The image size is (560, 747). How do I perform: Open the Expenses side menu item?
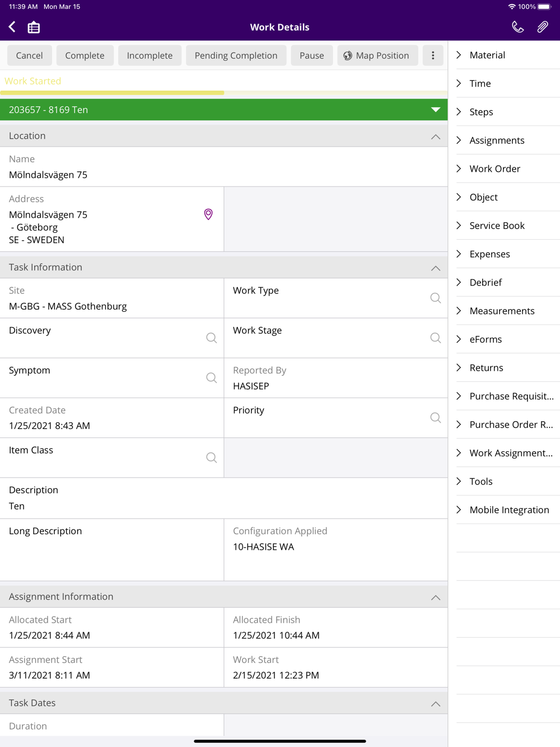click(x=489, y=254)
